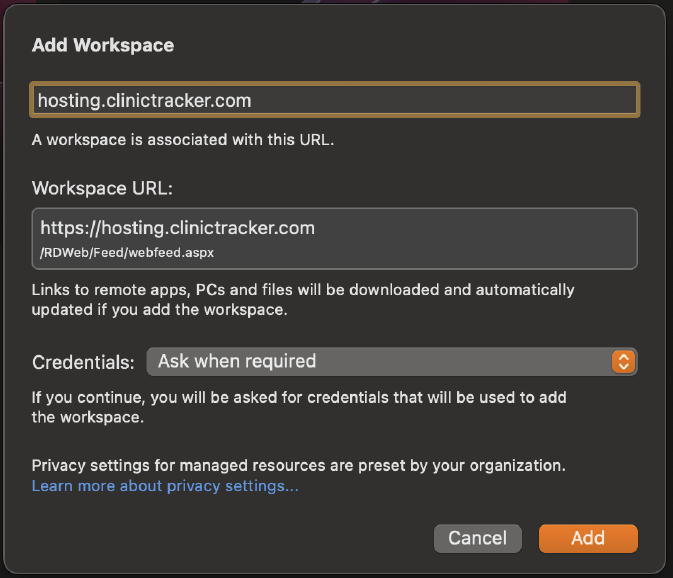The width and height of the screenshot is (673, 578).
Task: Open the Credentials 'Ask when required' dropdown
Action: coord(392,361)
